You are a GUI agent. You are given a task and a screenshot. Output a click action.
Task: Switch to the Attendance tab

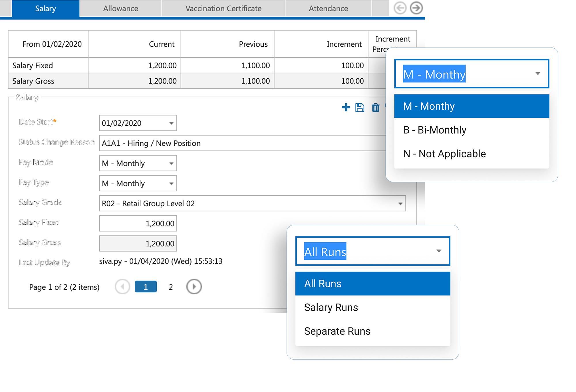click(328, 9)
